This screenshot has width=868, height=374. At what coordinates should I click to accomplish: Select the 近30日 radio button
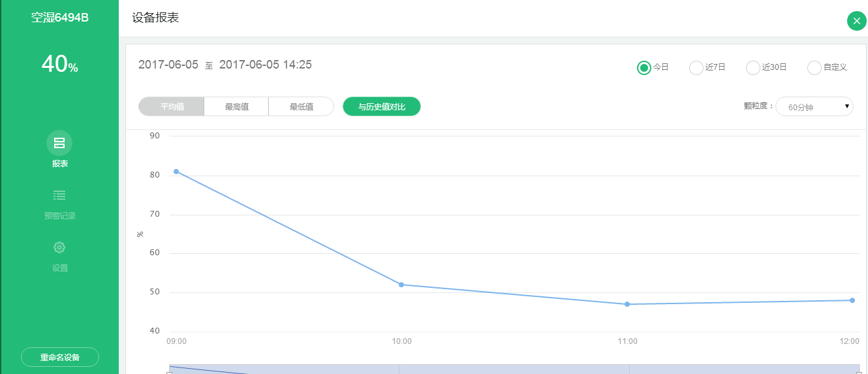click(x=753, y=67)
